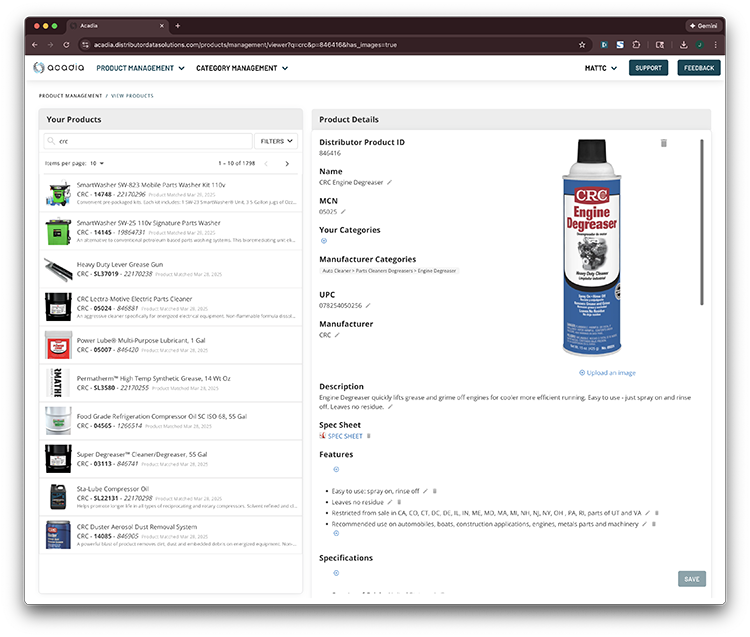Click the search magnifier icon in products
Image resolution: width=750 pixels, height=637 pixels.
pyautogui.click(x=51, y=141)
